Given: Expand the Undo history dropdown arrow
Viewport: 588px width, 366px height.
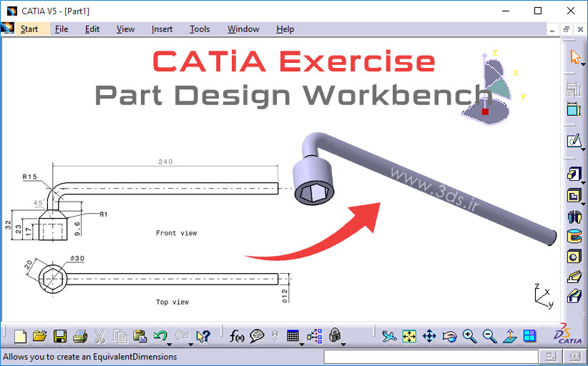Looking at the screenshot, I should click(x=169, y=344).
